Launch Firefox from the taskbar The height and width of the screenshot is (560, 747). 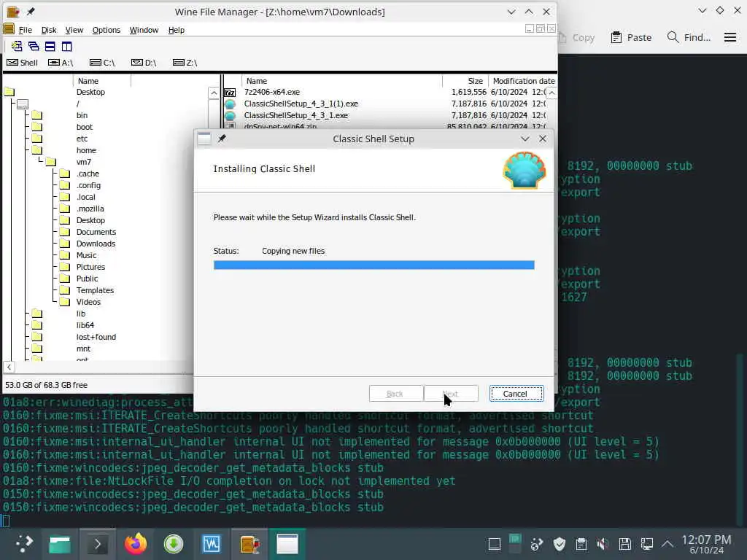click(136, 544)
